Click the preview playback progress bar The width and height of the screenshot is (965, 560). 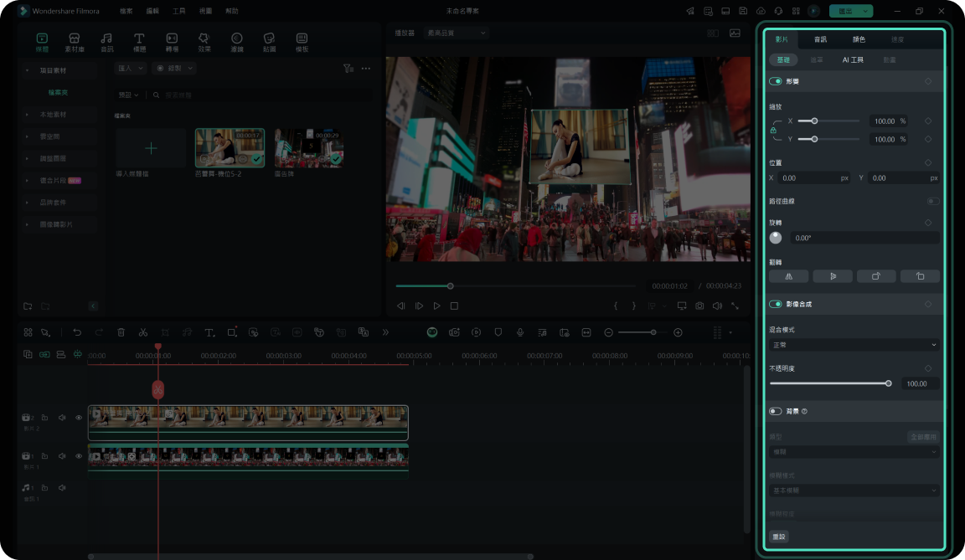click(516, 285)
